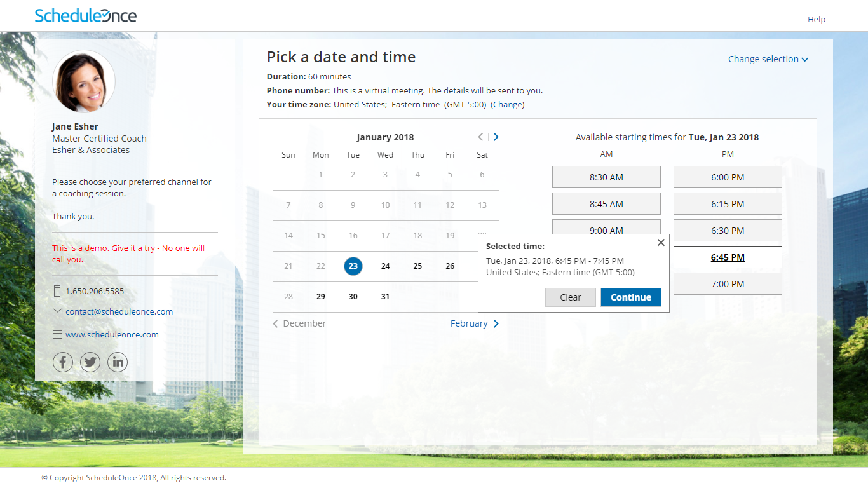Screen dimensions: 868x488
Task: Click the envelope icon next to the email
Action: click(x=57, y=311)
